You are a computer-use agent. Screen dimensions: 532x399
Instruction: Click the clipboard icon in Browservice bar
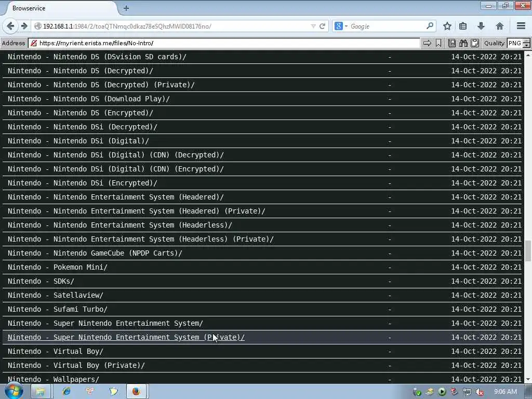point(475,43)
